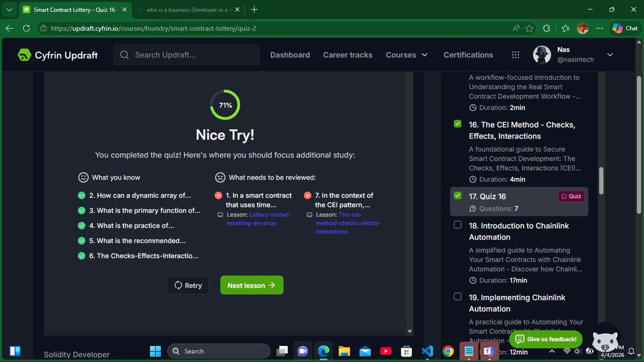
Task: View site information lock icon
Action: pos(43,28)
